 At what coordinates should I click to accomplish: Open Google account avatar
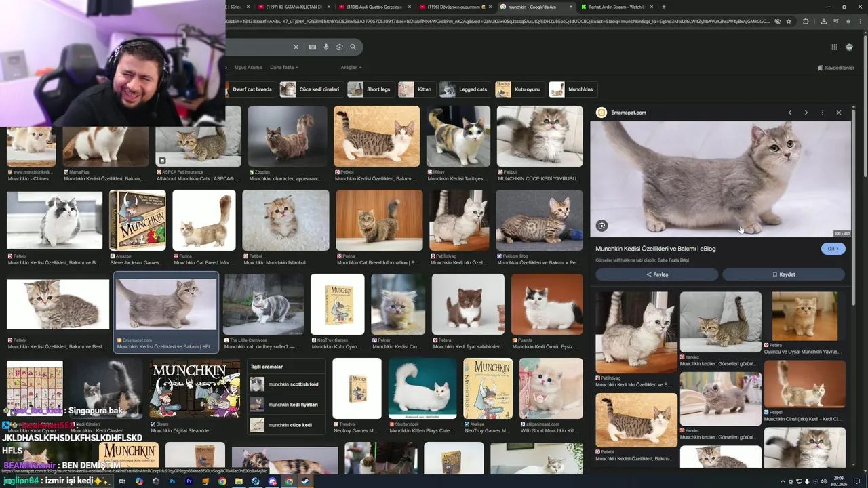pyautogui.click(x=850, y=47)
